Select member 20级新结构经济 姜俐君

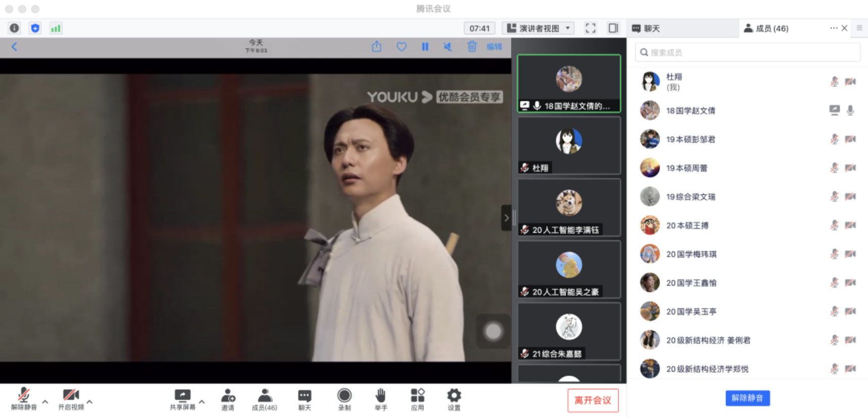tap(747, 340)
